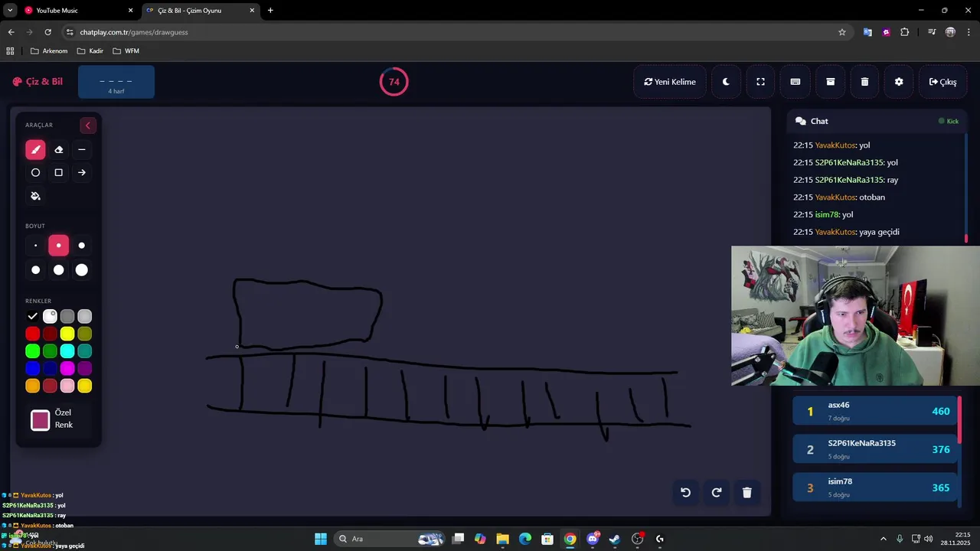Reload the current page
The height and width of the screenshot is (551, 980).
(x=47, y=32)
